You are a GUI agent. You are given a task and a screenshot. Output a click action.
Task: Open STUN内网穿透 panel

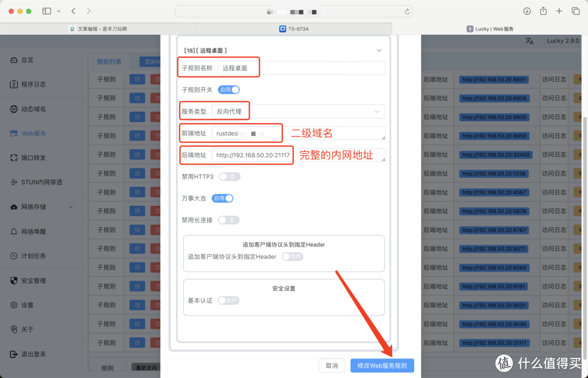[x=41, y=182]
